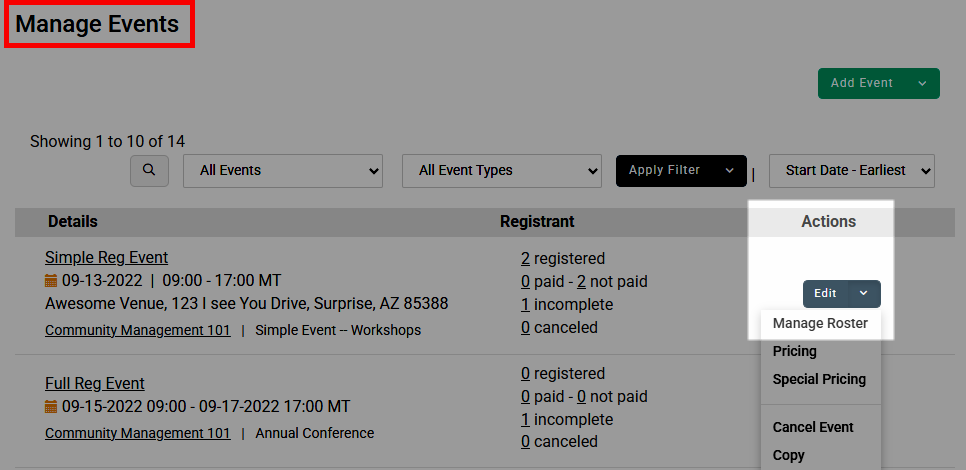
Task: Click the Registrant column header
Action: pyautogui.click(x=537, y=222)
